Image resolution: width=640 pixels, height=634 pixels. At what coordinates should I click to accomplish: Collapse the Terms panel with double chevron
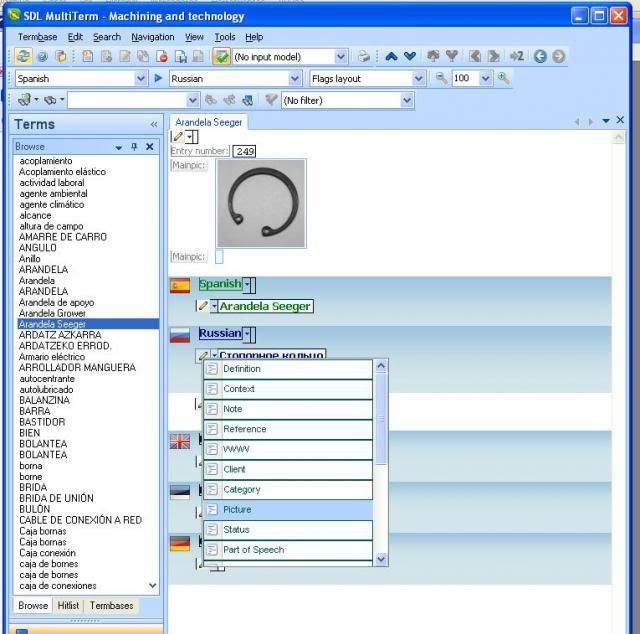tap(153, 125)
